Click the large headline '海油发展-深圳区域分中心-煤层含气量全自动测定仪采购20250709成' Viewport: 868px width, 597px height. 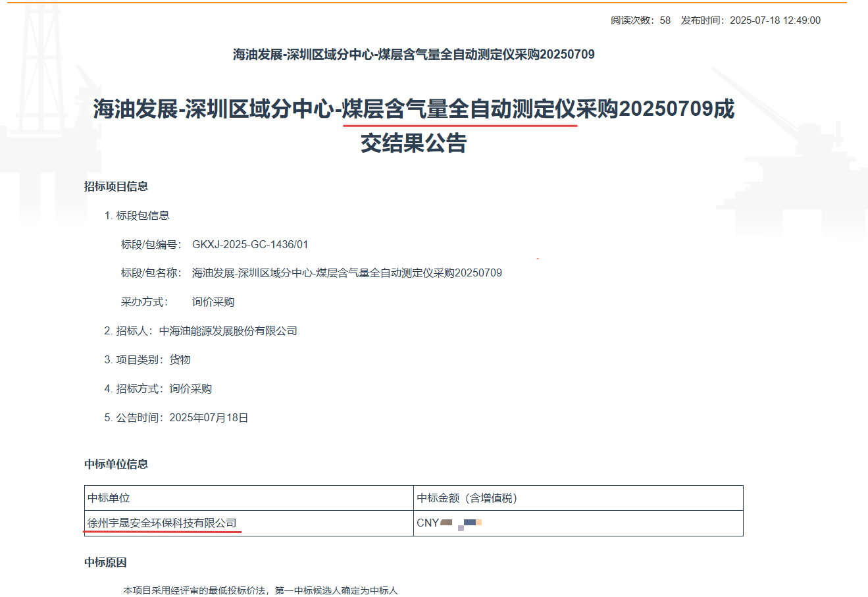[414, 109]
